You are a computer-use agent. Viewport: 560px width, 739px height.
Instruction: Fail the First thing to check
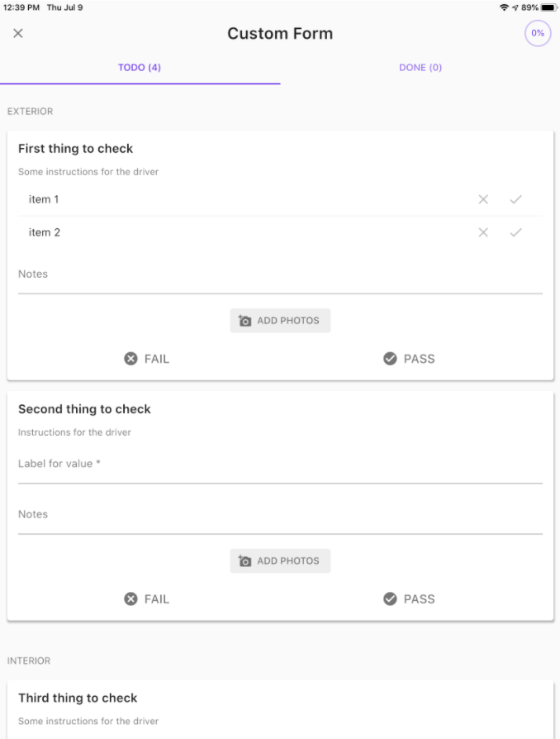(x=147, y=359)
